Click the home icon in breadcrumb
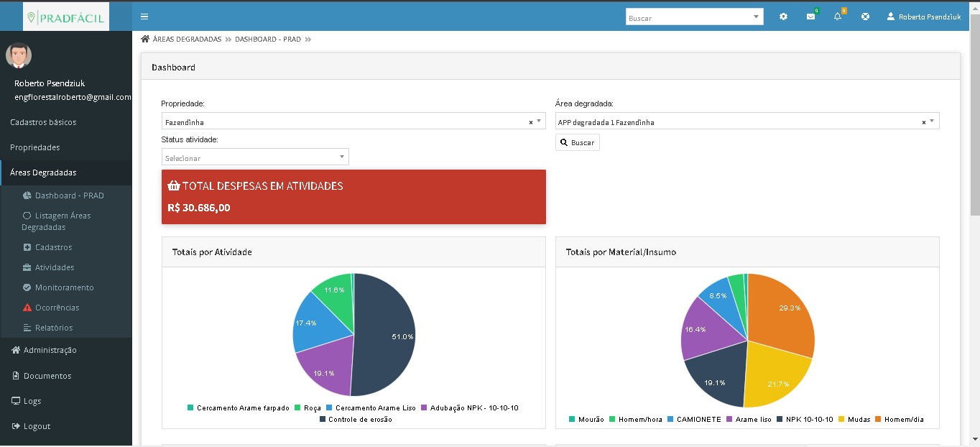The width and height of the screenshot is (980, 447). [x=145, y=40]
